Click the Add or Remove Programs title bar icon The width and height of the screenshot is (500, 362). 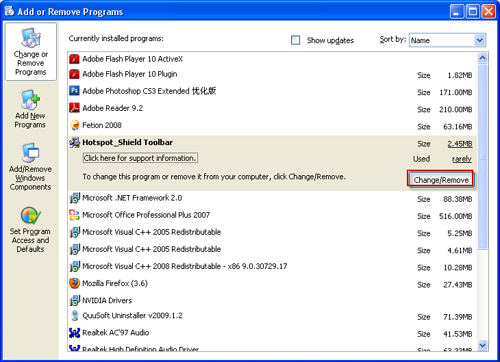(9, 11)
